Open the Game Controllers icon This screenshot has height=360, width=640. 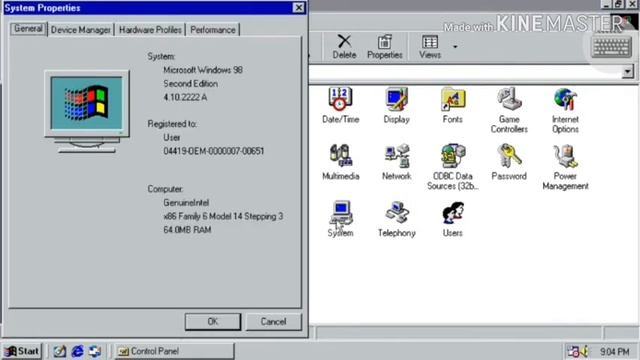509,110
